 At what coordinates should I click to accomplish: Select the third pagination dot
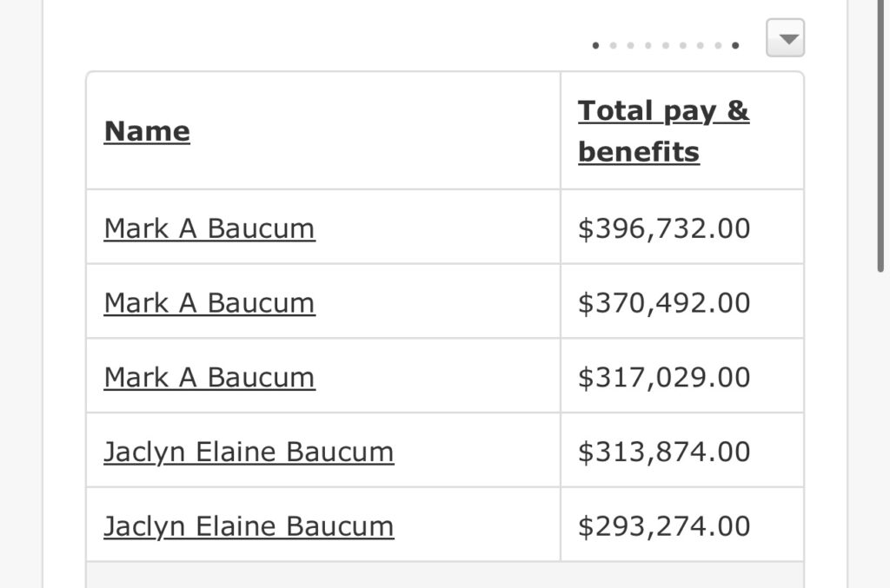(630, 45)
